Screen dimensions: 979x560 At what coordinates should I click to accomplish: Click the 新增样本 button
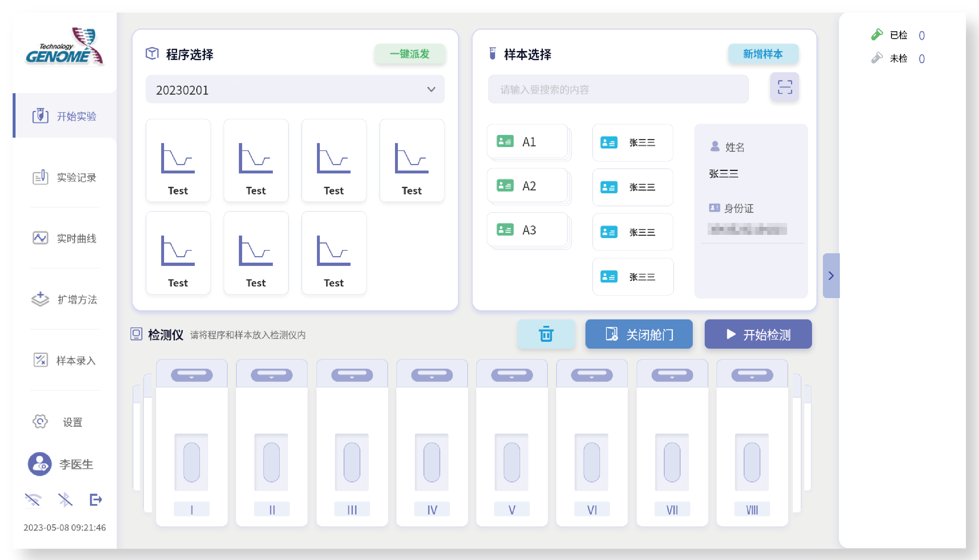click(763, 54)
